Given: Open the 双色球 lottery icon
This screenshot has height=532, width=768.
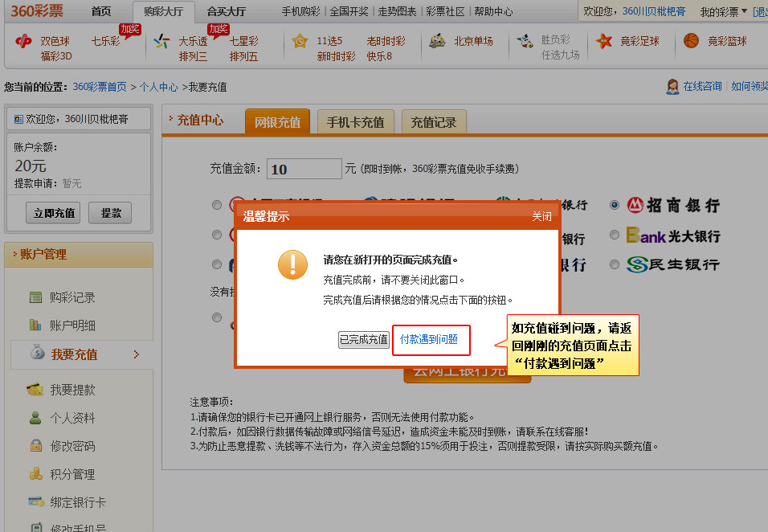Looking at the screenshot, I should pyautogui.click(x=23, y=41).
